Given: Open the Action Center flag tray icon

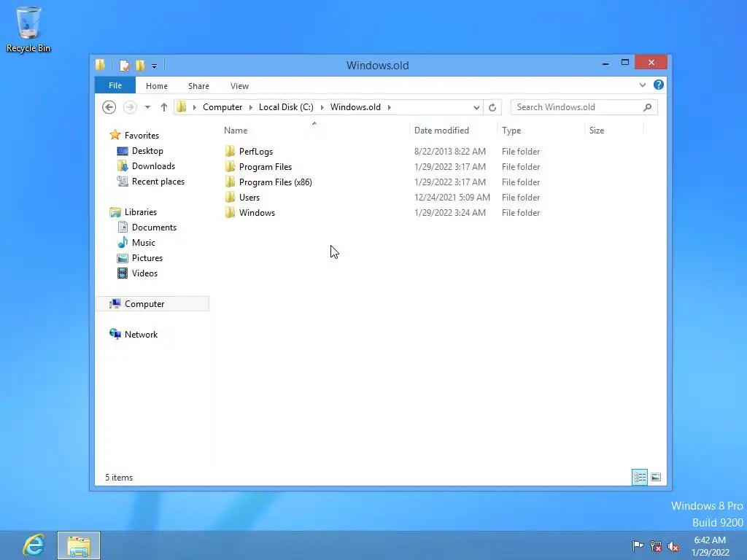Looking at the screenshot, I should [x=638, y=545].
